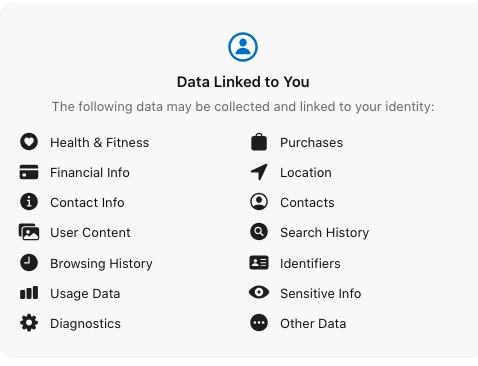Viewport: 478px width, 366px height.
Task: Click the Sensitive Info eye icon
Action: pyautogui.click(x=259, y=292)
